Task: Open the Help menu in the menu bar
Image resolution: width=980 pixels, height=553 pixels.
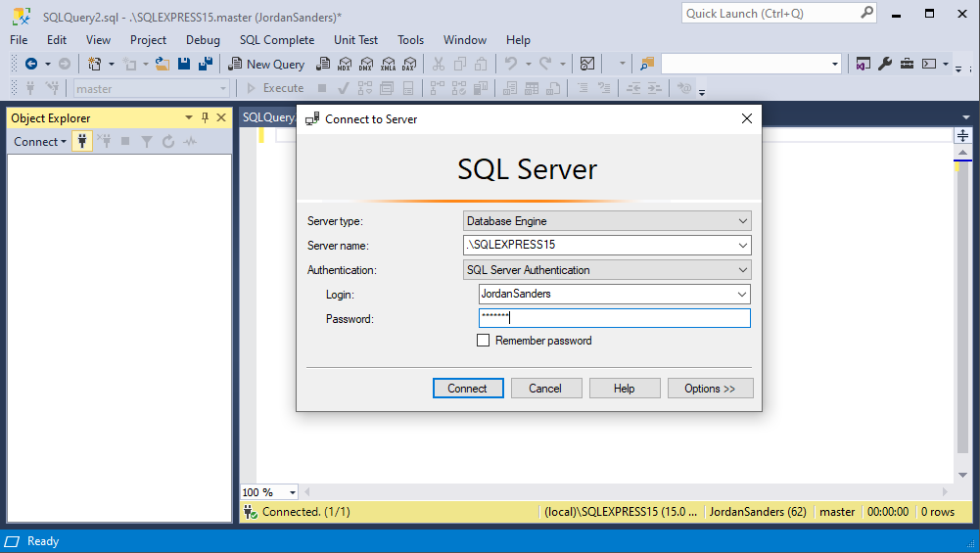Action: [518, 40]
